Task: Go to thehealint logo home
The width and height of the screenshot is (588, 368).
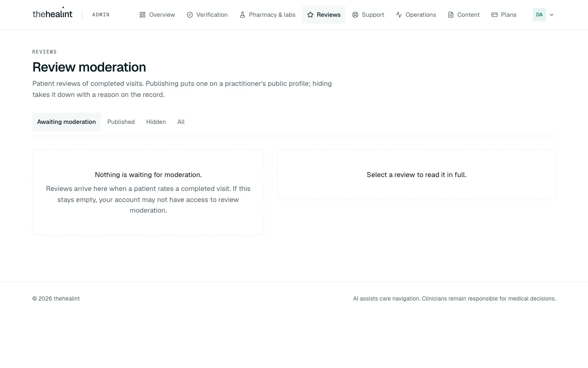Action: point(52,13)
